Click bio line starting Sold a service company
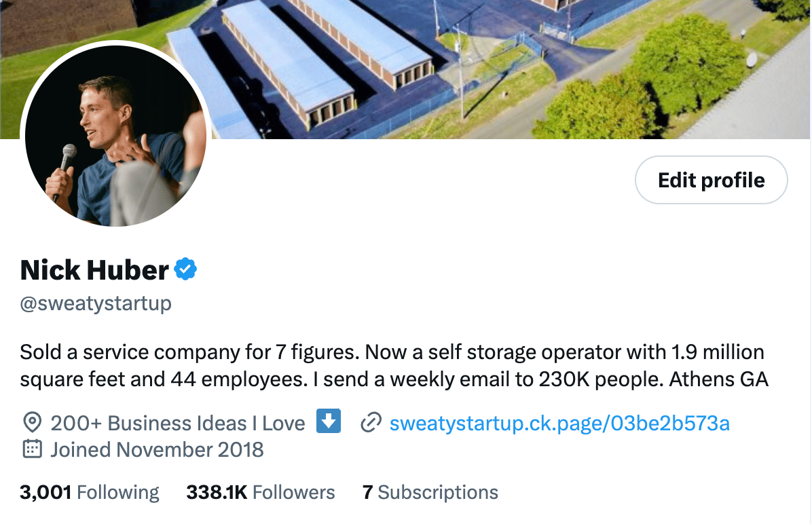The image size is (812, 524). [392, 352]
